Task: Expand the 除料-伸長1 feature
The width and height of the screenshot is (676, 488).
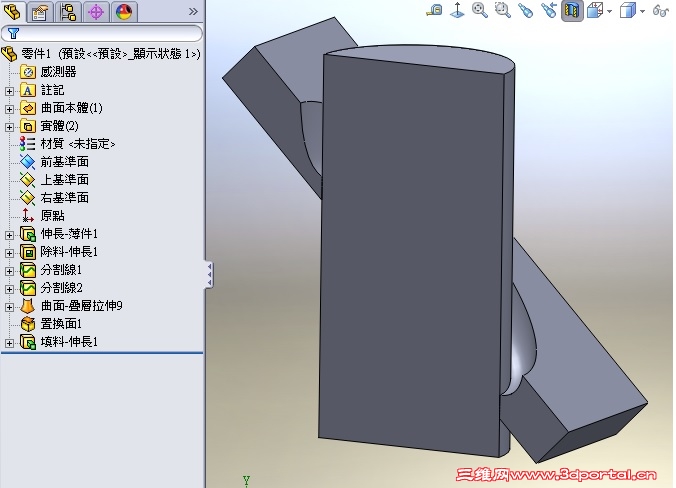Action: (x=9, y=253)
